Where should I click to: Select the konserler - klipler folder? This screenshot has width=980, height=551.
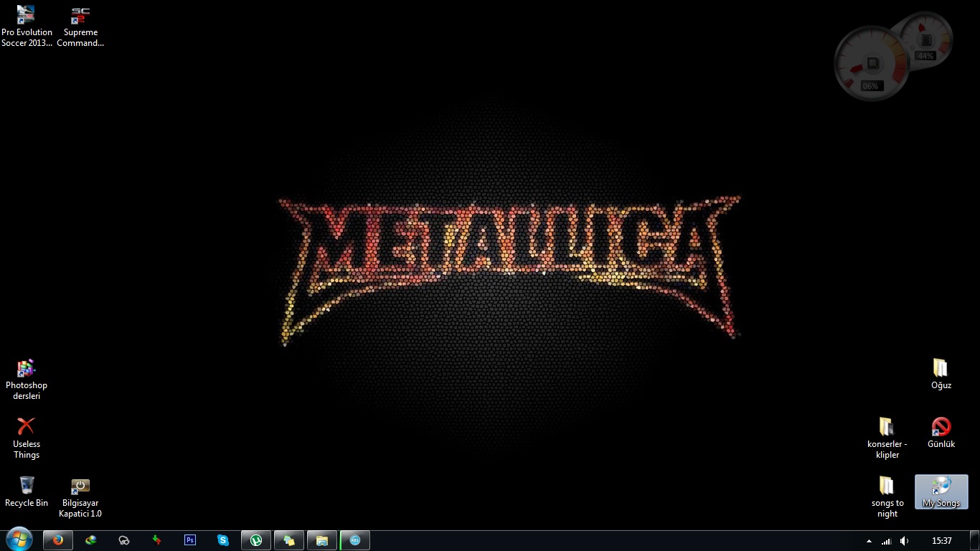[x=887, y=438]
